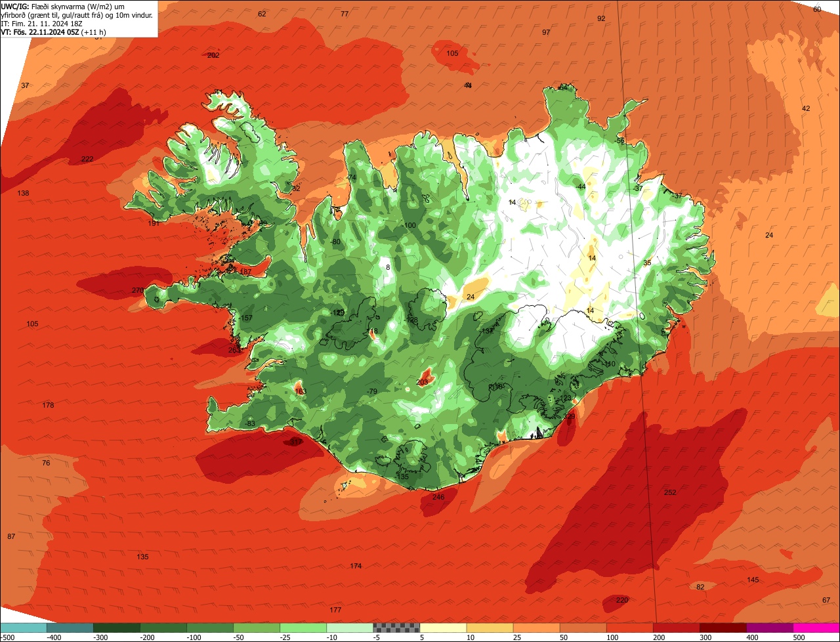Click the pale swatch between -10 and -5

click(x=350, y=627)
